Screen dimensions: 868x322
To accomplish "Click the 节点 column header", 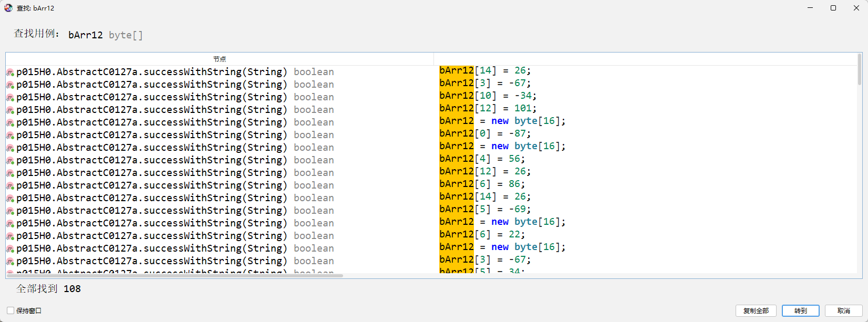I will 220,59.
